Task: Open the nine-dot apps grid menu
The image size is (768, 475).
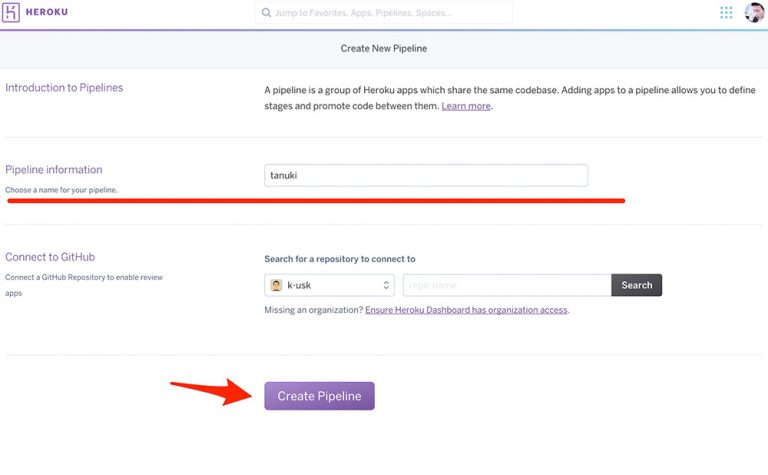Action: point(726,13)
